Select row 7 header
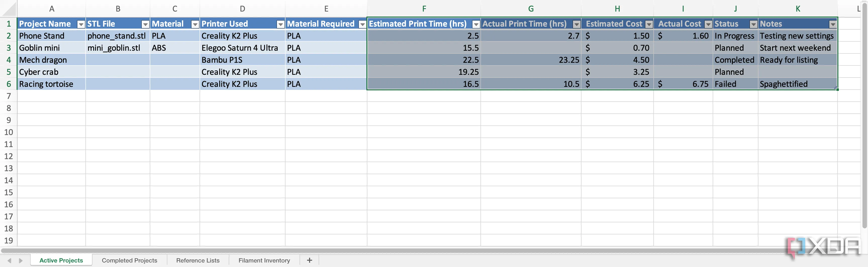This screenshot has height=267, width=868. point(9,96)
